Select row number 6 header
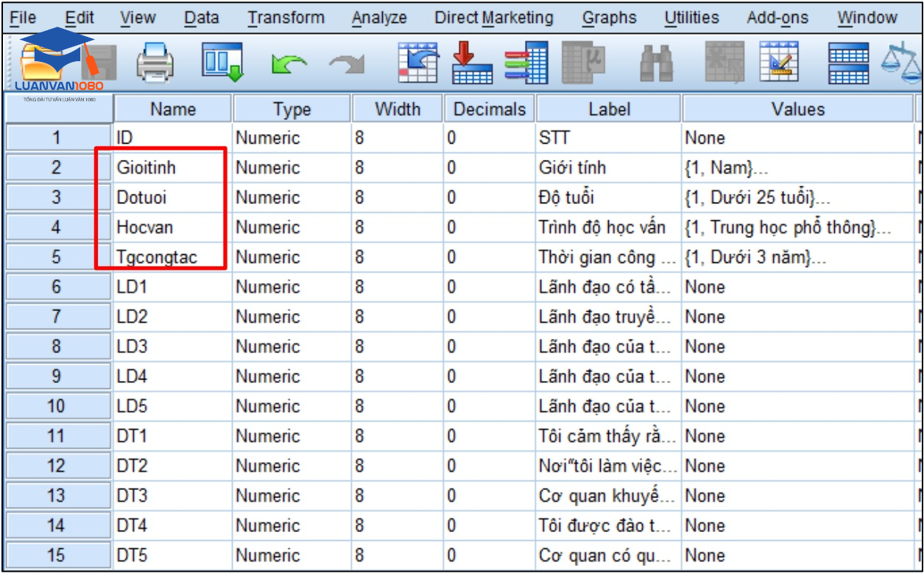 (x=57, y=287)
